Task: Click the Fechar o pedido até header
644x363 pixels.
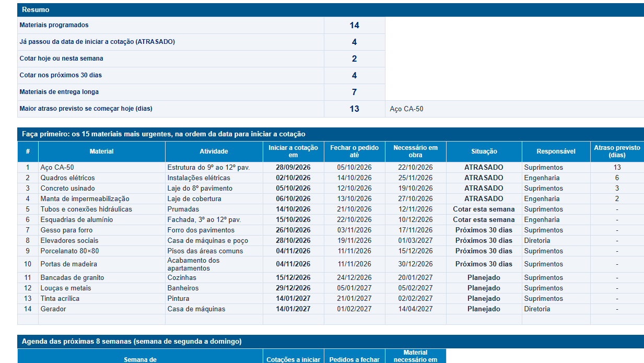Action: (354, 151)
